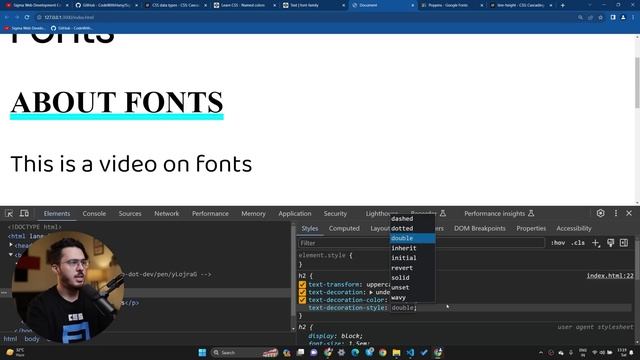Close the DevTools panel with the X

pyautogui.click(x=629, y=213)
